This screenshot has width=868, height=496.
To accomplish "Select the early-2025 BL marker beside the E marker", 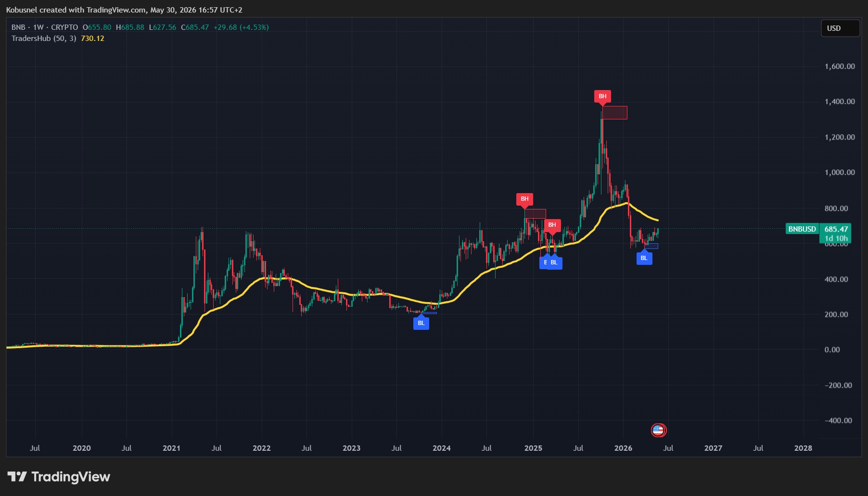I will pos(554,262).
